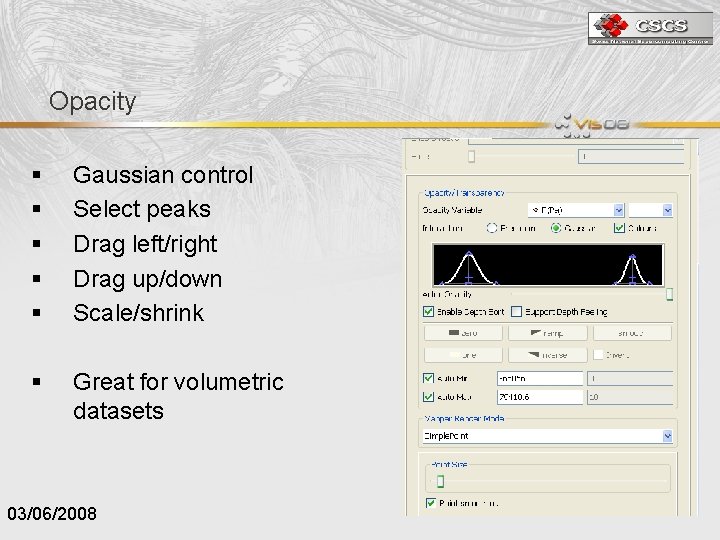Click the right Gaussian peak handle
The height and width of the screenshot is (540, 720).
[632, 256]
